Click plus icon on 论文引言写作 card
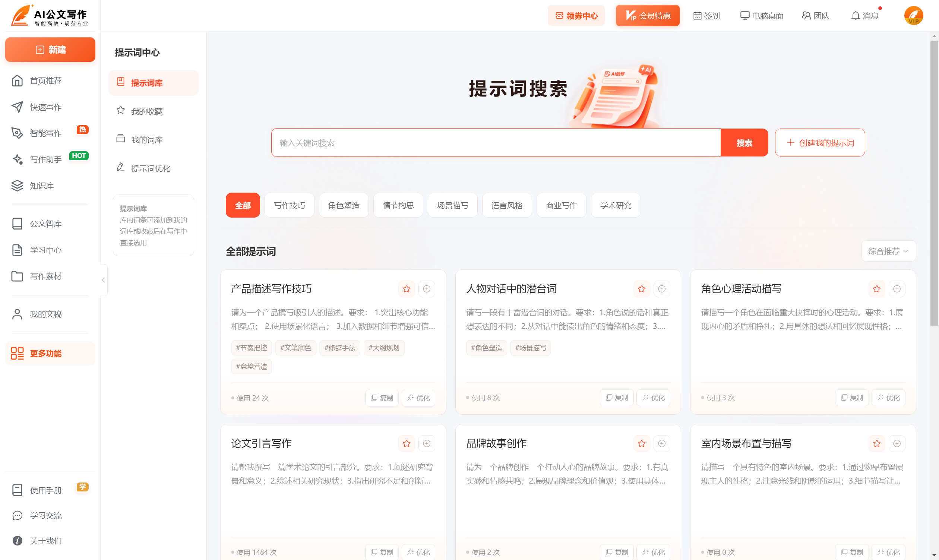Screen dimensions: 939x560 coord(427,443)
